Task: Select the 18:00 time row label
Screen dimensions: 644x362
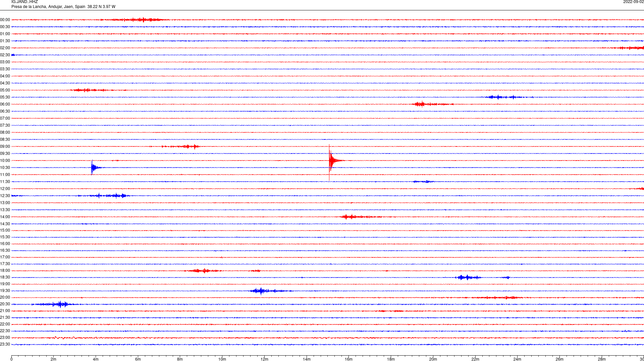Action: (x=5, y=270)
